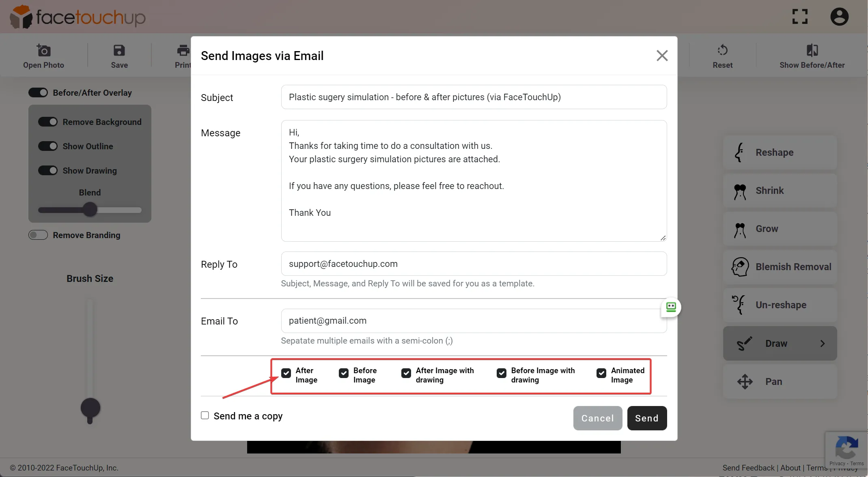Image resolution: width=868 pixels, height=477 pixels.
Task: Enable the Send me a copy checkbox
Action: 205,415
